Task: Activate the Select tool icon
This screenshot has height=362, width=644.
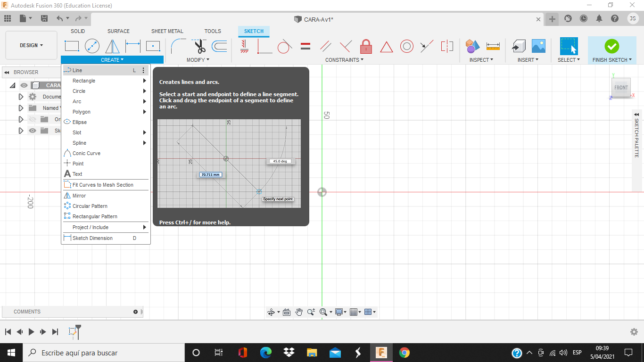Action: coord(569,46)
